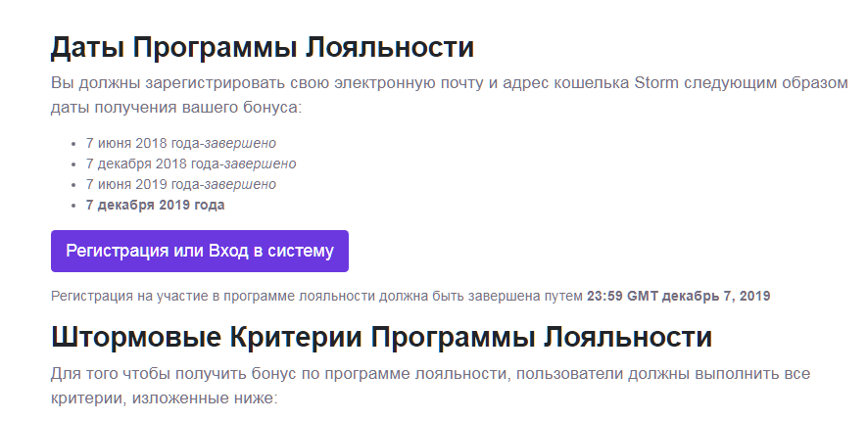The height and width of the screenshot is (421, 868).
Task: Click the line критерии, изложенные ниже
Action: (x=165, y=399)
